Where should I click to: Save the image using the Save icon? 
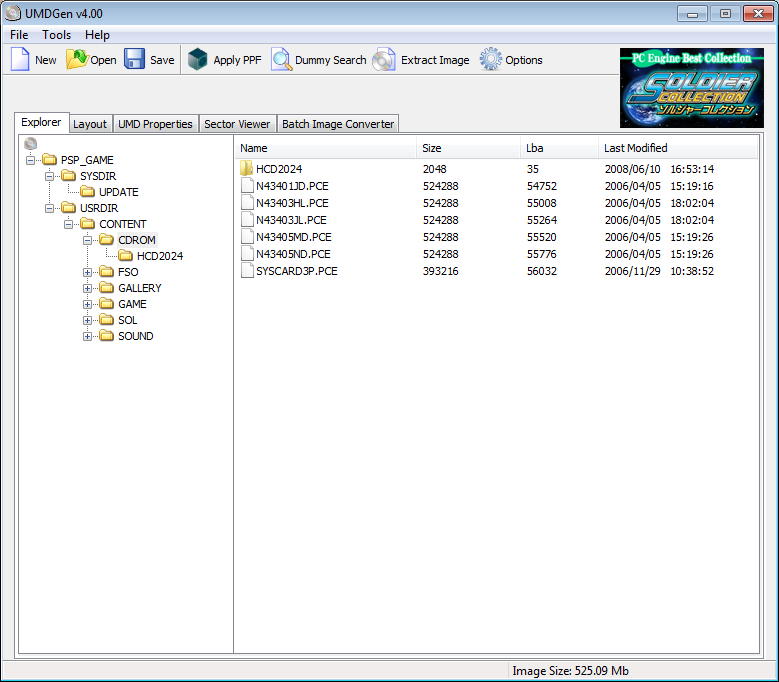tap(135, 60)
